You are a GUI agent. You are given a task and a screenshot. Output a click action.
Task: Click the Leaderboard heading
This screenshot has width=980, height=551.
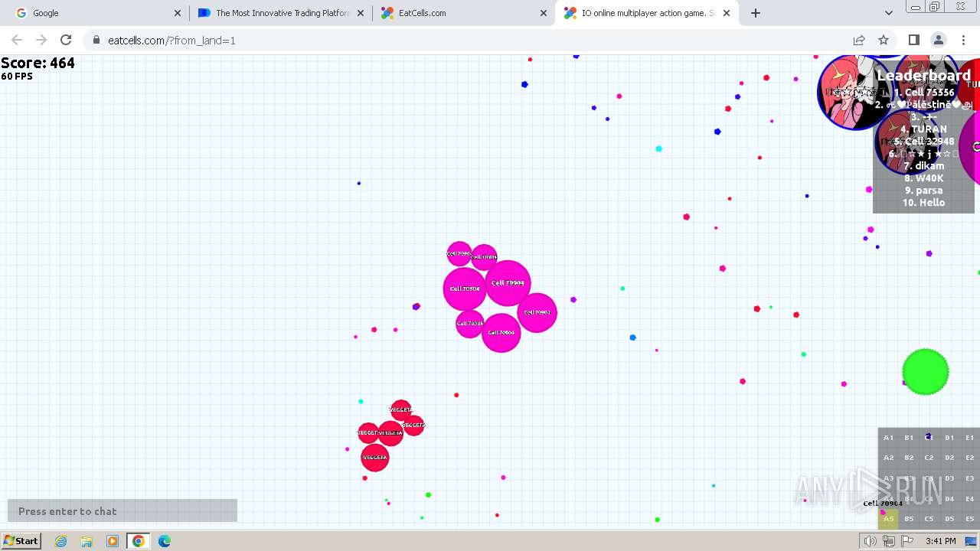(x=923, y=75)
